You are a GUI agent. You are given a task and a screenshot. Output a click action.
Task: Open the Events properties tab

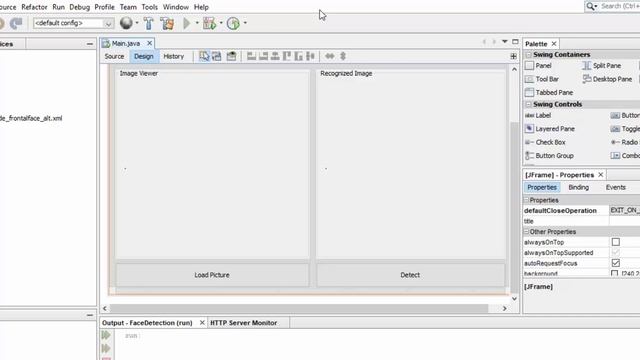tap(616, 187)
